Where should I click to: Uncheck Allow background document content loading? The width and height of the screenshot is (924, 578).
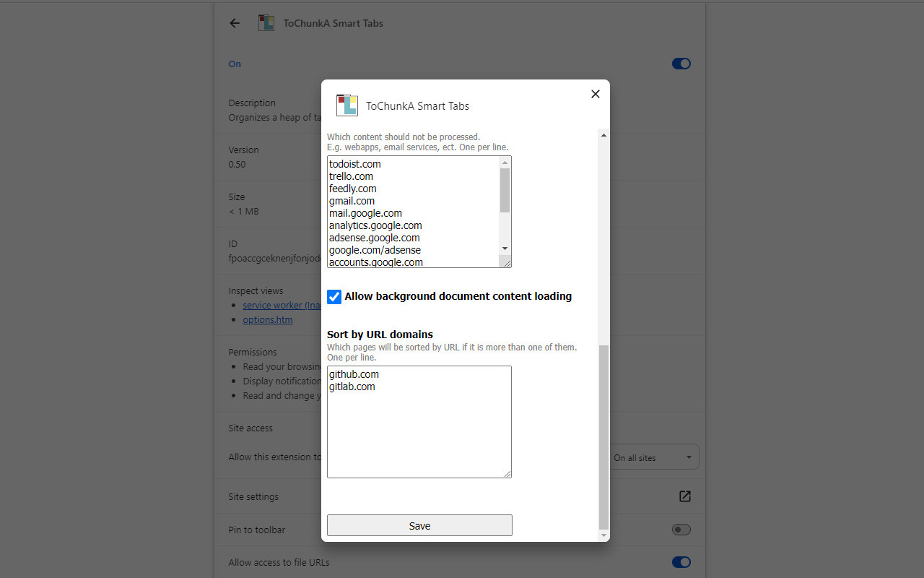coord(334,297)
